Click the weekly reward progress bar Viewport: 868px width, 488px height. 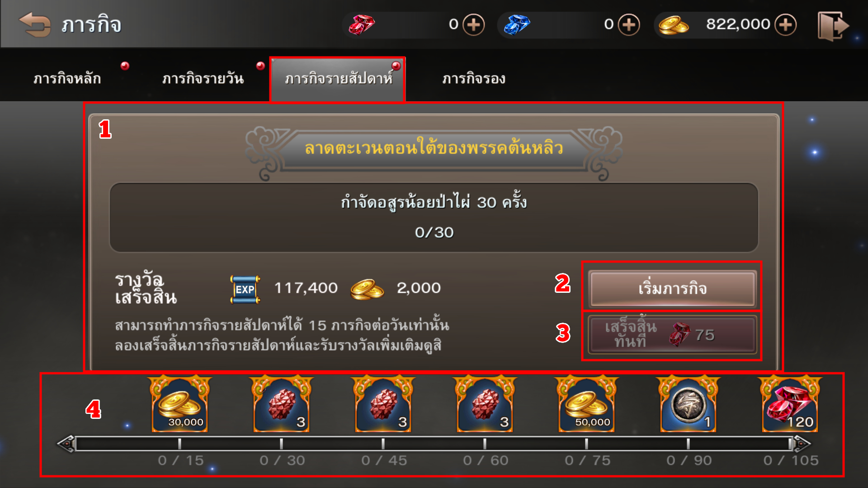pyautogui.click(x=433, y=444)
